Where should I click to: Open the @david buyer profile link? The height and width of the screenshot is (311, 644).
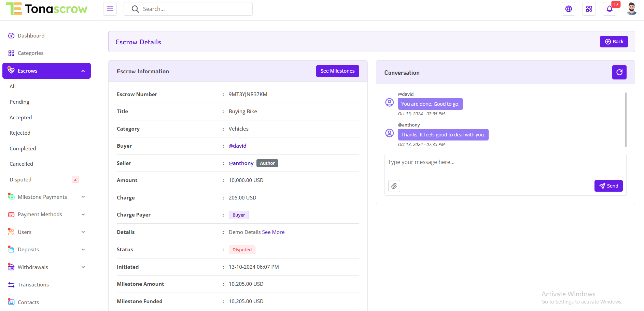[x=237, y=146]
